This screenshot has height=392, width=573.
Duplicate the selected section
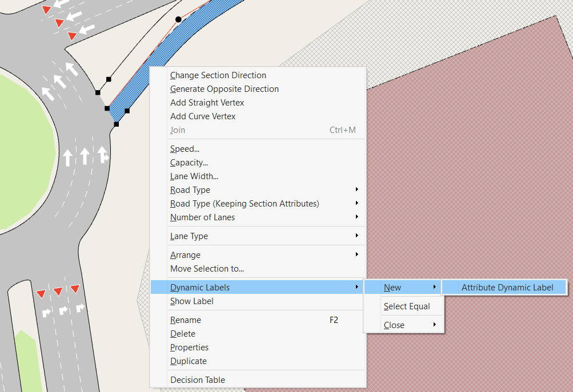(x=188, y=361)
